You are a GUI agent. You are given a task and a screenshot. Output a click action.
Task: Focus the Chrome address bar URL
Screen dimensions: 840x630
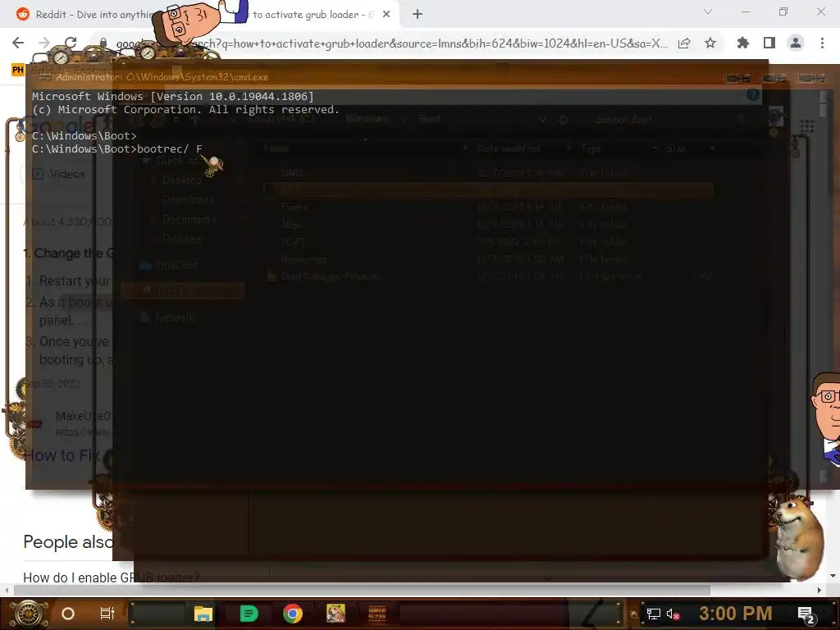pyautogui.click(x=391, y=43)
